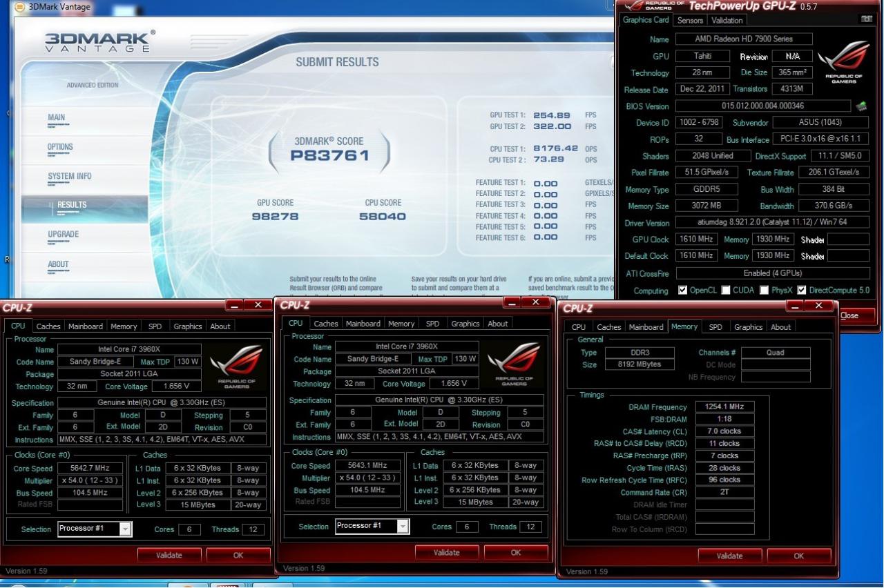The width and height of the screenshot is (884, 588).
Task: Open Memory tab in left CPU-Z window
Action: 124,326
